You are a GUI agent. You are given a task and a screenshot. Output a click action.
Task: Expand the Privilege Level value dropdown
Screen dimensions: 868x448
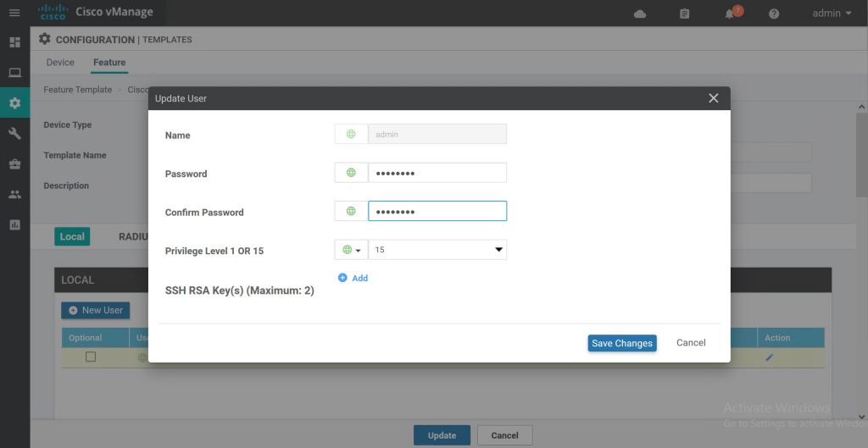tap(437, 250)
